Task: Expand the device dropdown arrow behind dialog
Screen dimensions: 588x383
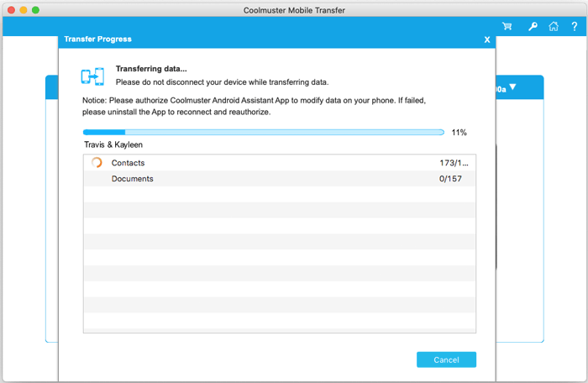Action: [x=512, y=87]
